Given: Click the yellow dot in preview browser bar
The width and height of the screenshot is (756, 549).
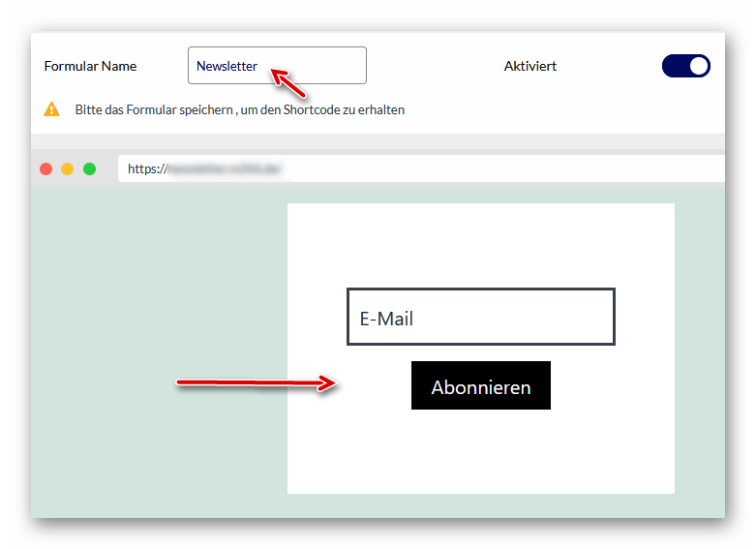Looking at the screenshot, I should coord(67,168).
